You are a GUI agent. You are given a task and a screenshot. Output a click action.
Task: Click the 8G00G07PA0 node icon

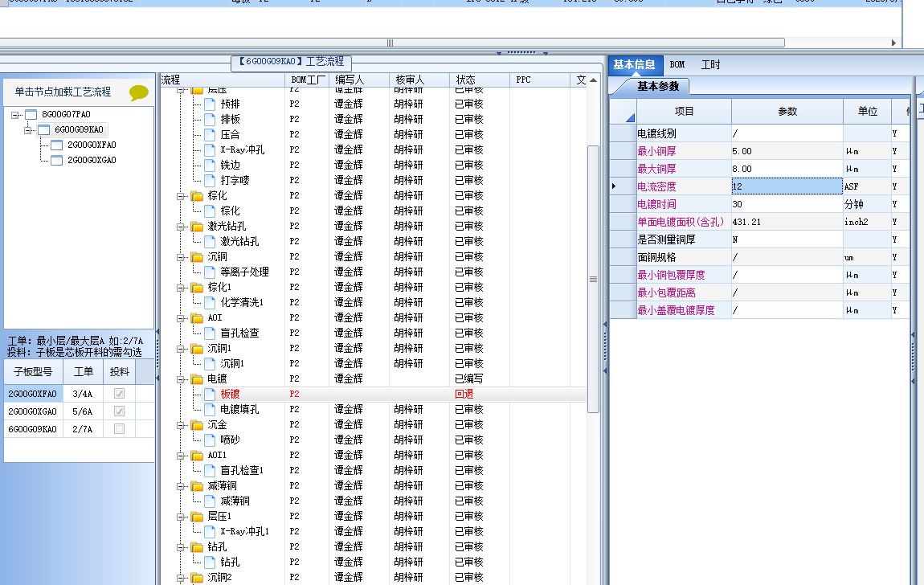pos(31,114)
